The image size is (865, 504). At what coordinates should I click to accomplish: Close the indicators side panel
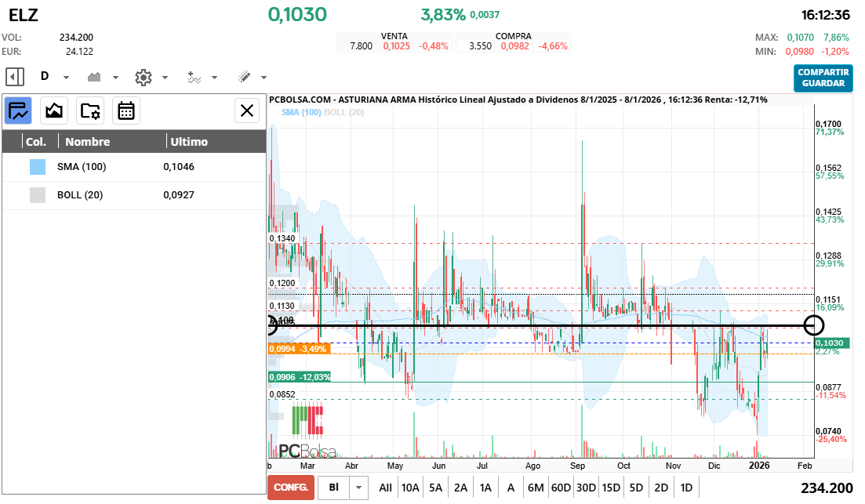pos(247,111)
